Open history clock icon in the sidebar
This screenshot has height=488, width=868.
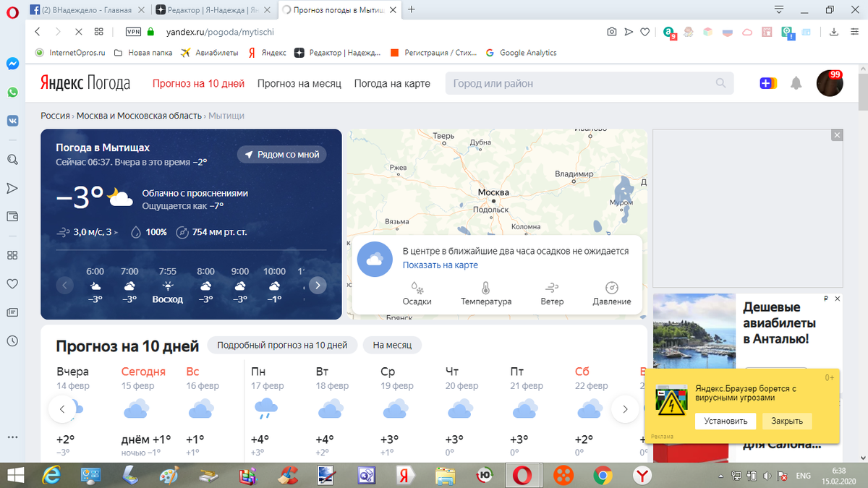click(12, 341)
